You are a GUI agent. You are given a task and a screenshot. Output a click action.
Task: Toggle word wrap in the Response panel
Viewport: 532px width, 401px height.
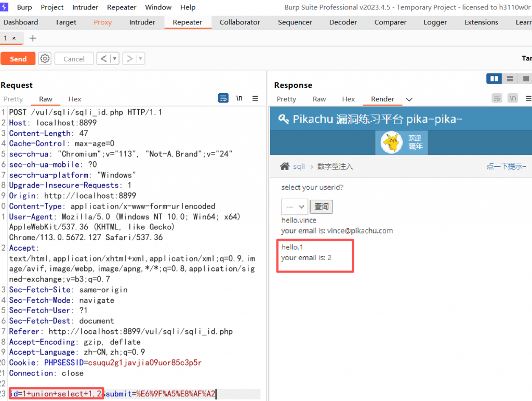(496, 98)
